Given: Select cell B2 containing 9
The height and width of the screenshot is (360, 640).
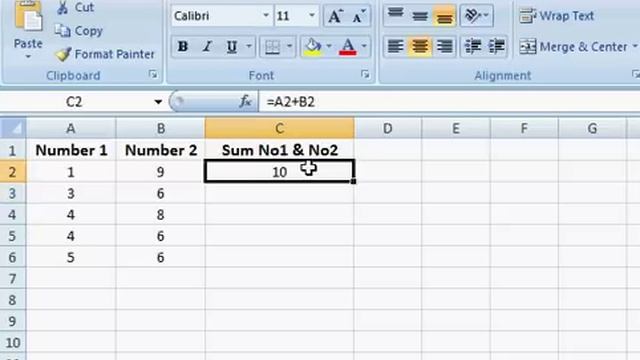Looking at the screenshot, I should pos(161,172).
